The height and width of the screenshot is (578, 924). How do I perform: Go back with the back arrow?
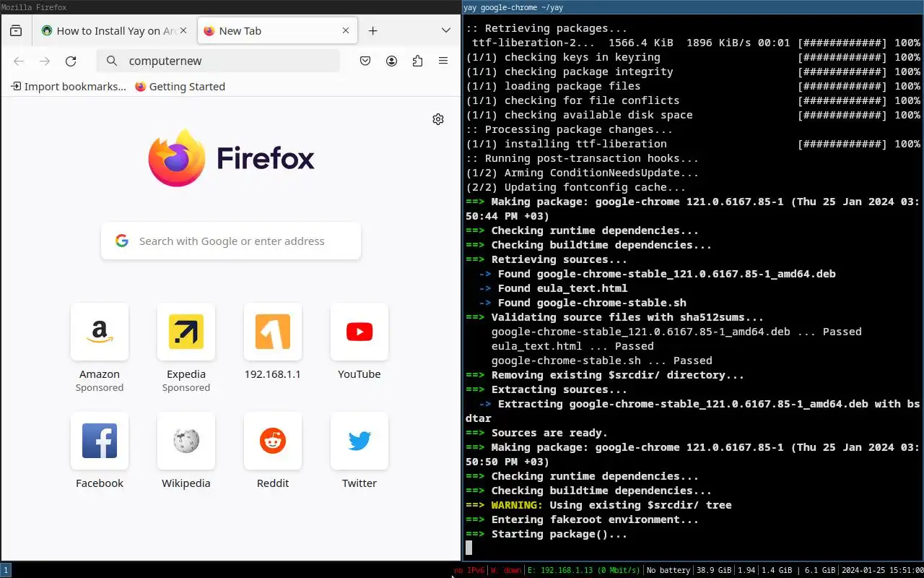(19, 61)
